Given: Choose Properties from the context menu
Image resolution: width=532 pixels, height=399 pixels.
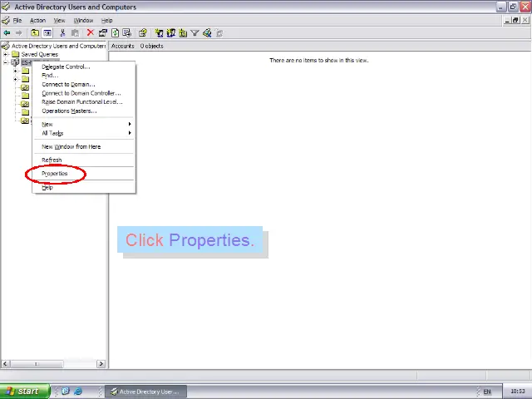Looking at the screenshot, I should click(x=55, y=174).
